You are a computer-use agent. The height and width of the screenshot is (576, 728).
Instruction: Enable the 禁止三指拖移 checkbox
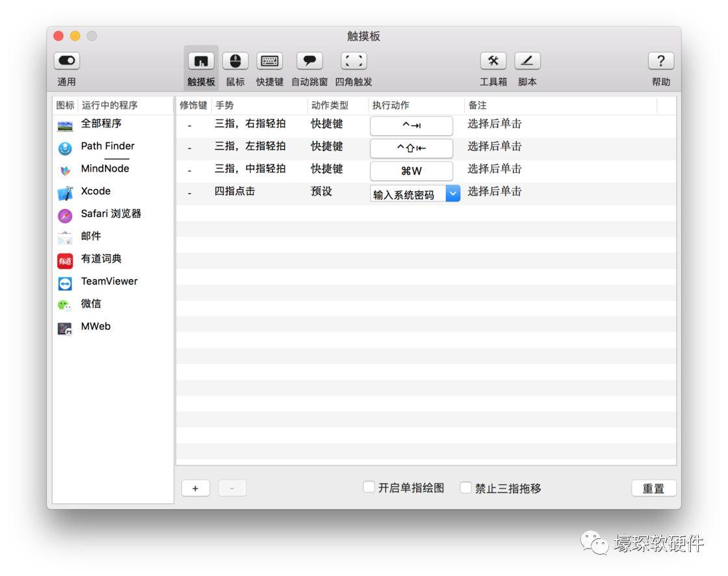[x=466, y=487]
